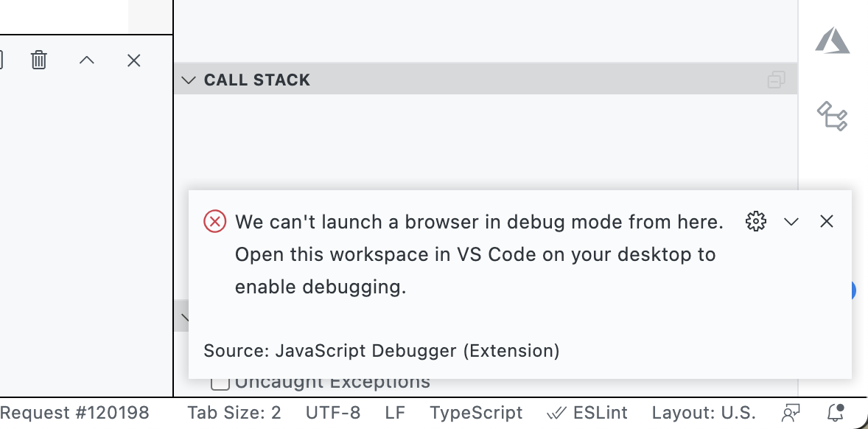The image size is (868, 429).
Task: Click the duplicate icon on the Call Stack header
Action: click(776, 79)
